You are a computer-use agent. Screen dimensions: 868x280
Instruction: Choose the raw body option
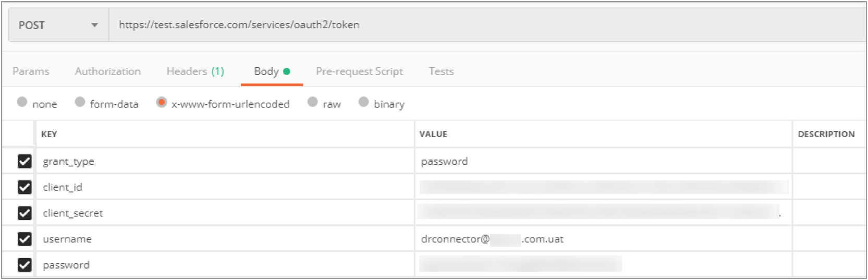tap(312, 102)
